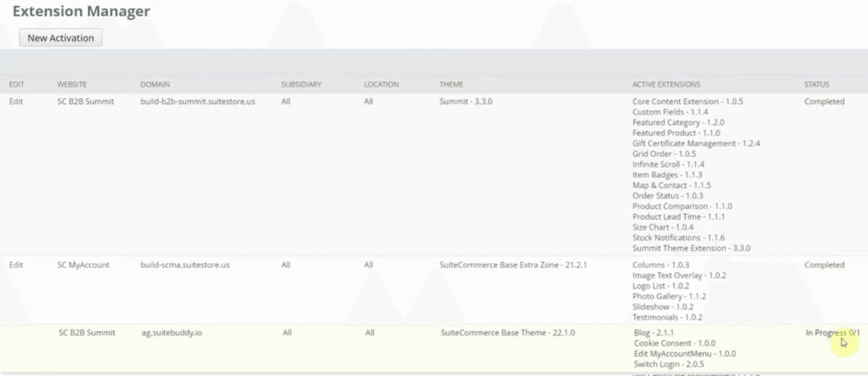The width and height of the screenshot is (868, 376).
Task: Select the build-b2b-summit.suitestore.us domain cell
Action: tap(197, 102)
